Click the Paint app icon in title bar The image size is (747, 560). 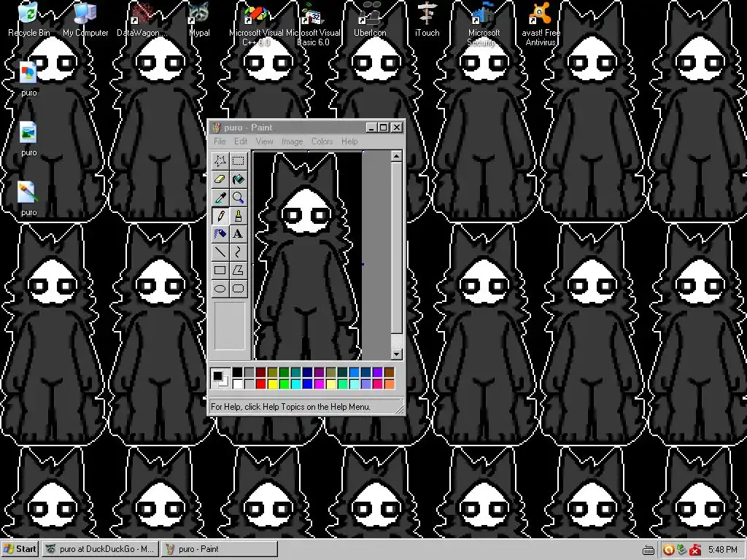point(217,128)
